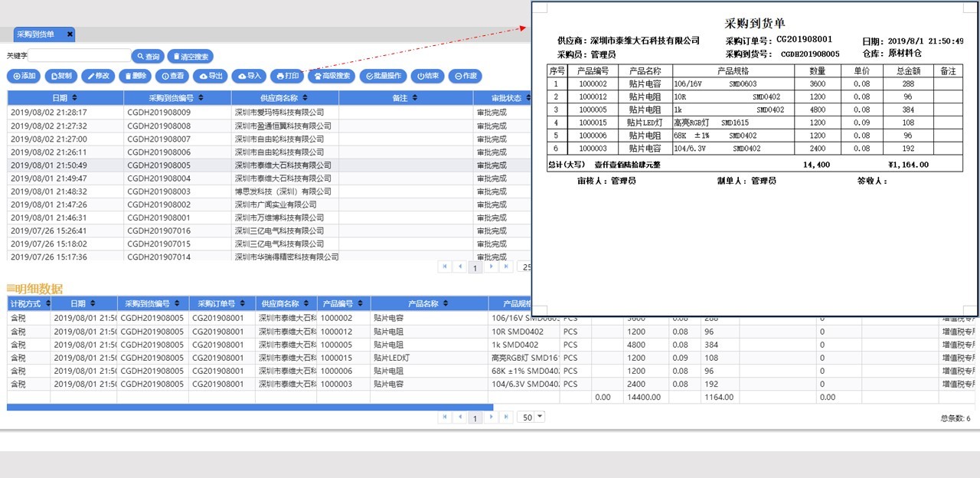Click the 导出 (Export) cloud button

pyautogui.click(x=211, y=76)
